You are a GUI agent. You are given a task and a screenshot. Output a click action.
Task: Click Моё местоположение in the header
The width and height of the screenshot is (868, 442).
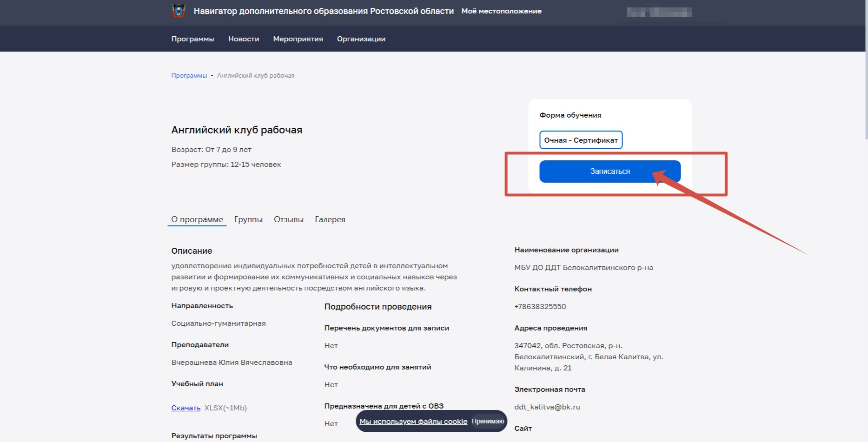pos(501,11)
